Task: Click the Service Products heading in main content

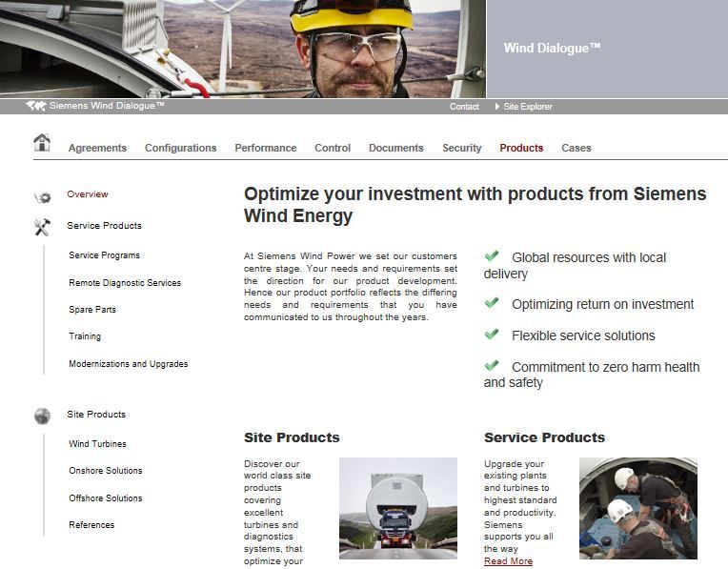Action: click(x=545, y=437)
